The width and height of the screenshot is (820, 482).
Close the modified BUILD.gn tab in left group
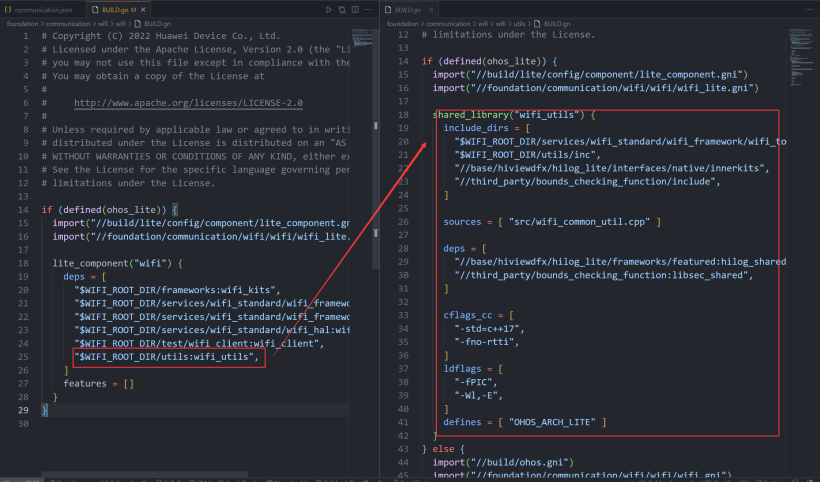tap(143, 9)
